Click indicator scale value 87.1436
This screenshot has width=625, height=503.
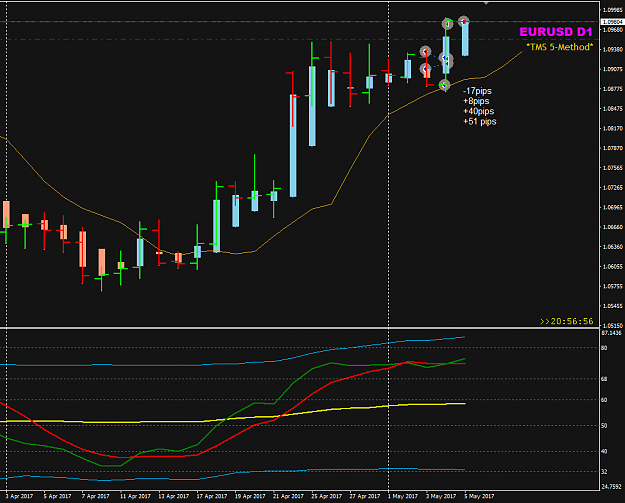(x=611, y=333)
